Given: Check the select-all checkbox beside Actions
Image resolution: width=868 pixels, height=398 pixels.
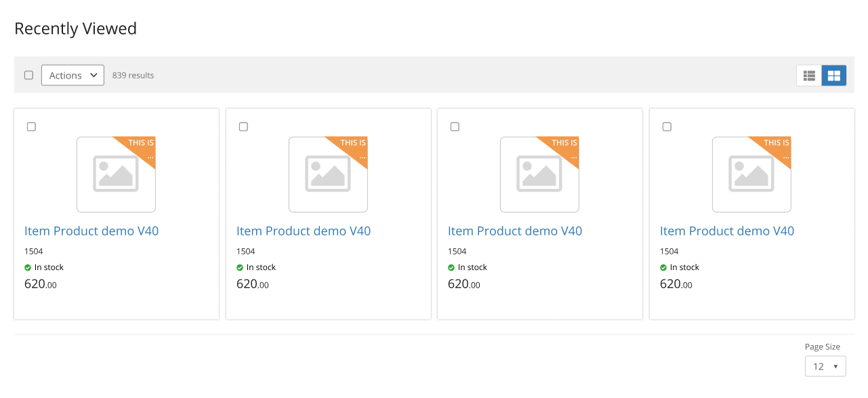Looking at the screenshot, I should (x=28, y=75).
